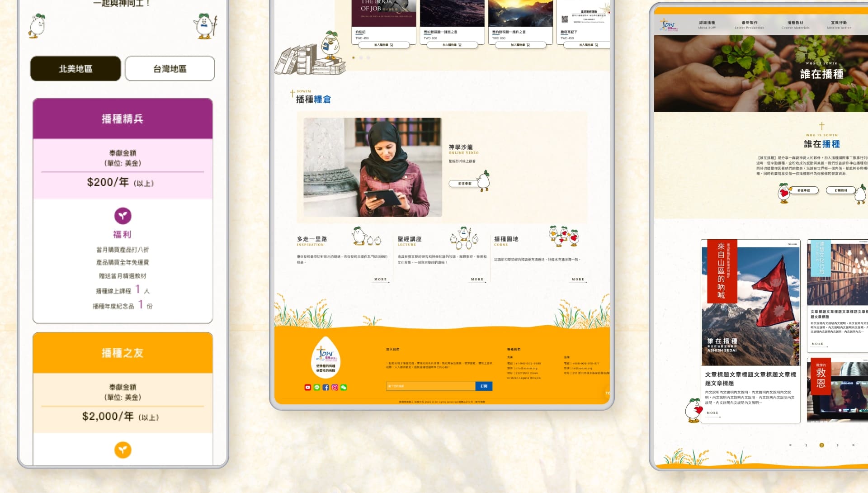This screenshot has width=868, height=493.
Task: Open MORE link under the Nepal flag article
Action: [712, 413]
